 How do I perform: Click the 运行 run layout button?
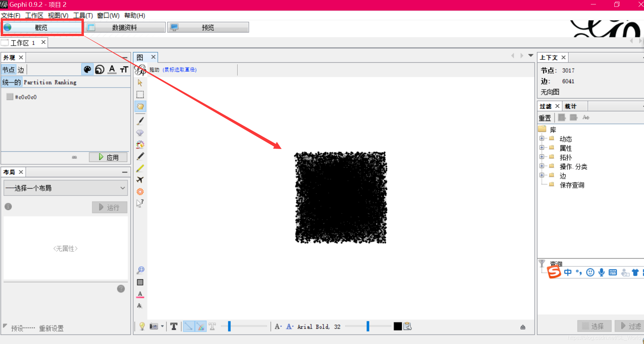(x=109, y=207)
